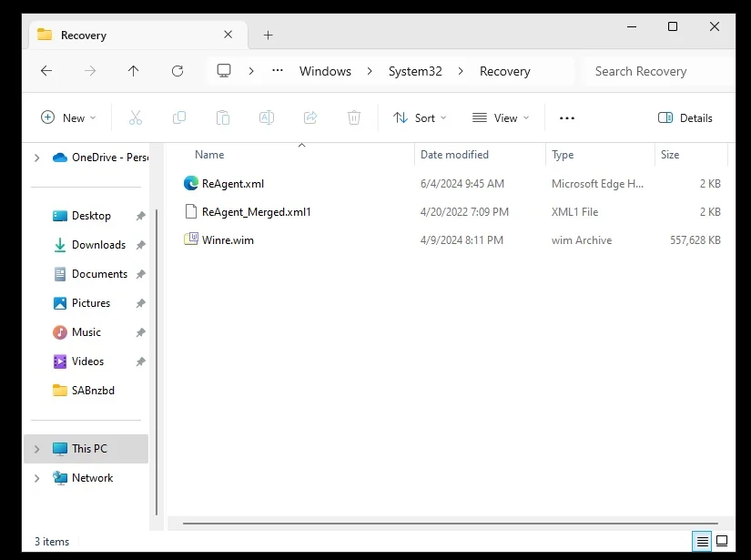Open Documents in the quick access list

[99, 274]
